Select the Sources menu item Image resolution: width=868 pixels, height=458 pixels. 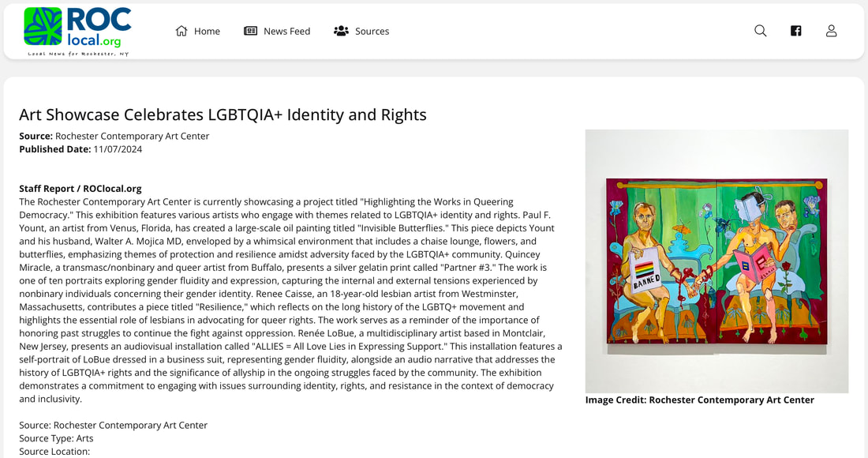click(361, 31)
